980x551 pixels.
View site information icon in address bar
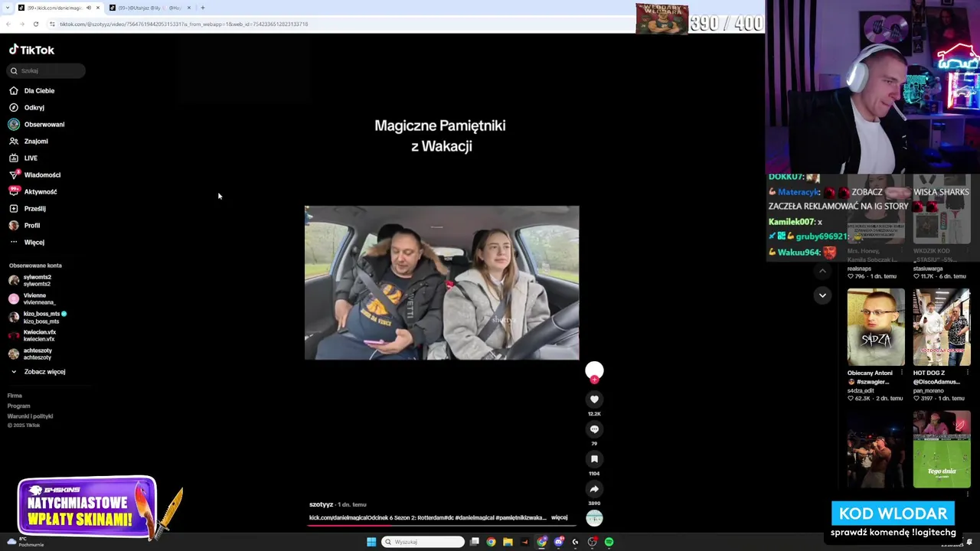[x=52, y=24]
